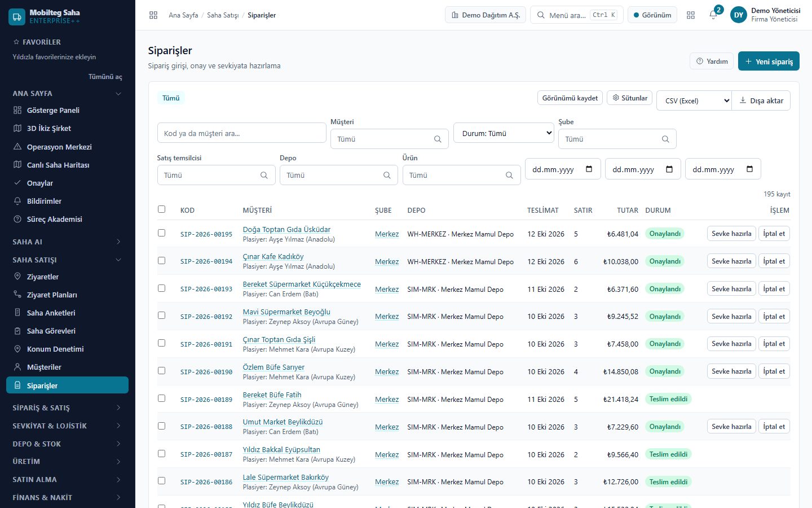Click the apps grid icon beside notifications

(x=691, y=15)
